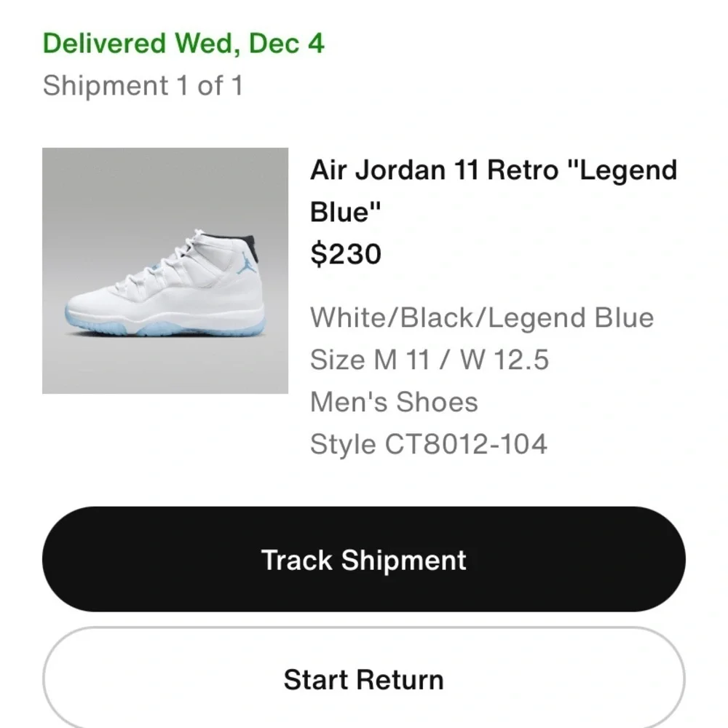The image size is (728, 728).
Task: Click the gray backdrop above the sneaker
Action: tap(165, 186)
